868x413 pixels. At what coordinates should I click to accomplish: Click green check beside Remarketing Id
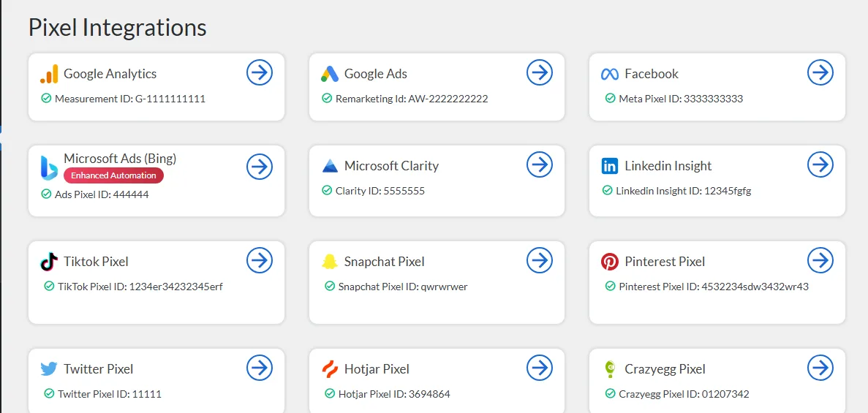(327, 99)
